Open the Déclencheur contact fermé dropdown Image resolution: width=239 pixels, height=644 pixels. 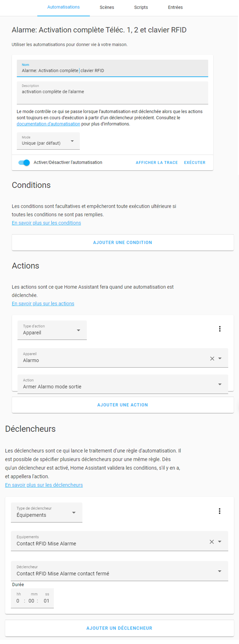[119, 571]
